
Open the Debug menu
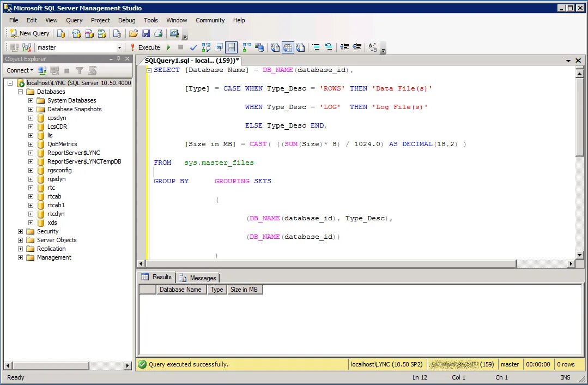127,20
